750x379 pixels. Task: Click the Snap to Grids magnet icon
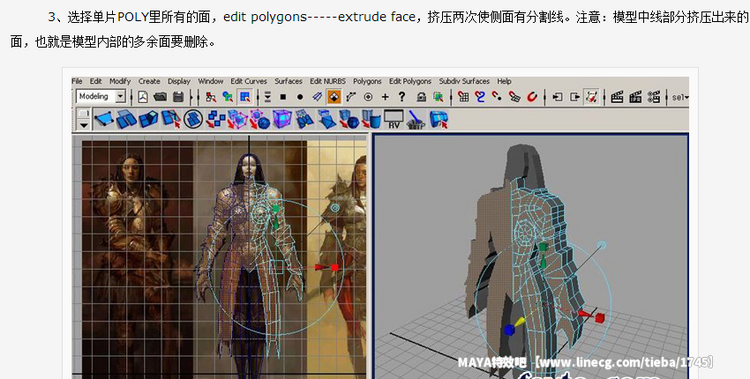click(463, 97)
